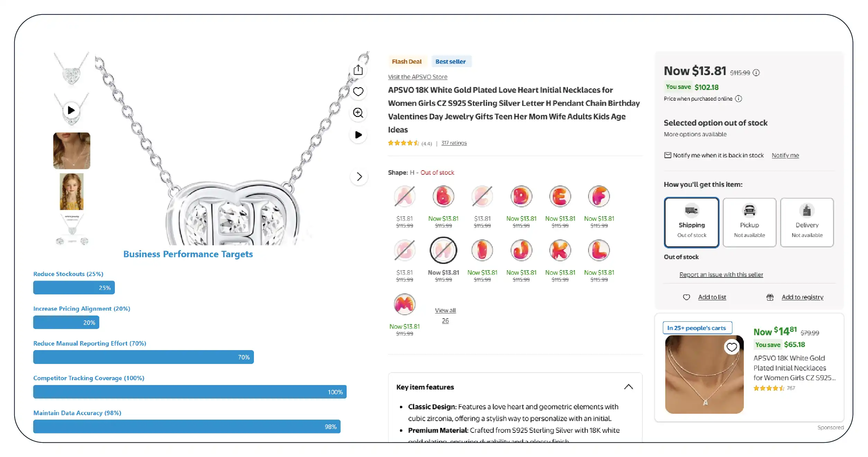
Task: Choose the letter K shape swatch
Action: point(560,250)
